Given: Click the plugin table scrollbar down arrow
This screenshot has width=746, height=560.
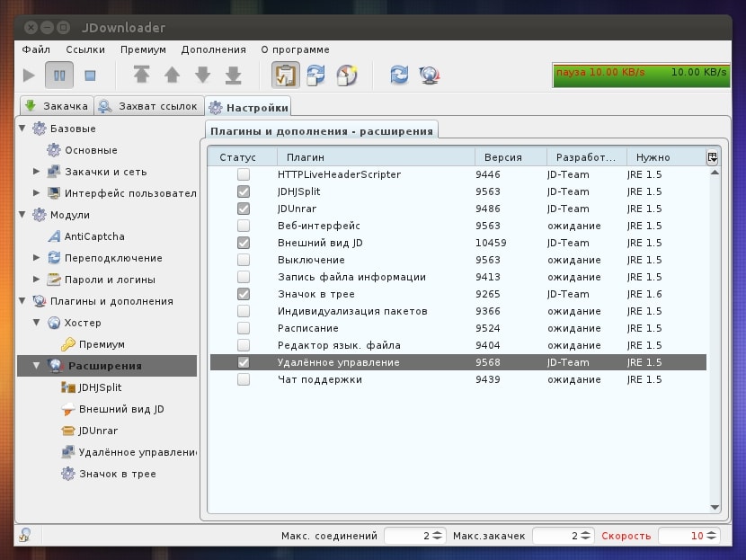Looking at the screenshot, I should click(x=715, y=507).
